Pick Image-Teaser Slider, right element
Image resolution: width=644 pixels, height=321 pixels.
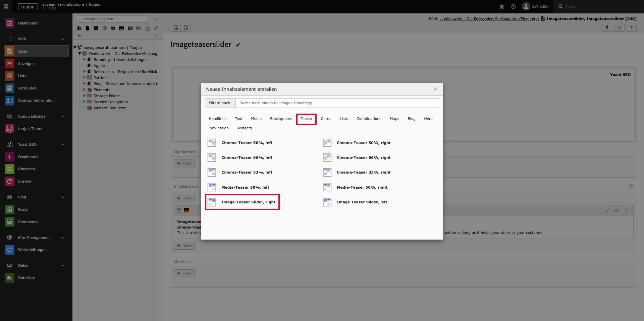248,202
